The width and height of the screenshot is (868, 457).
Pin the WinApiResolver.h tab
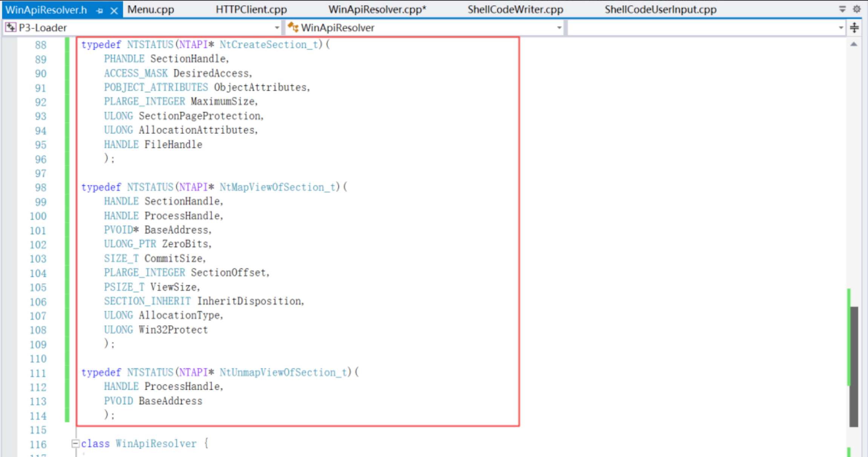point(100,11)
